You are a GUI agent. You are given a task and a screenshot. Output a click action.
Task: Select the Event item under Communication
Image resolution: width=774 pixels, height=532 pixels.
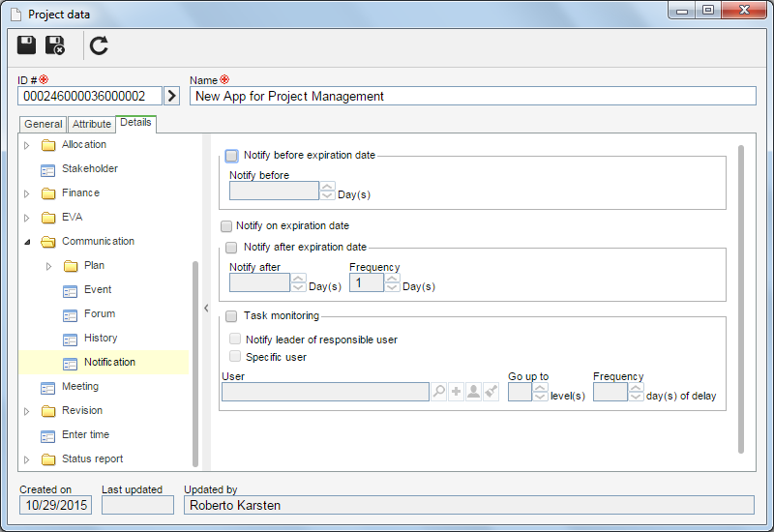coord(98,289)
